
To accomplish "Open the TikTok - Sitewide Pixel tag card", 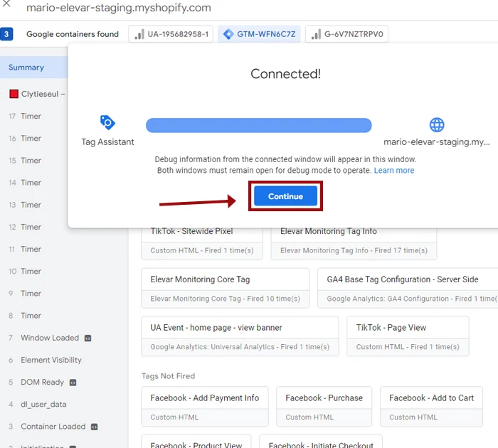I will click(x=202, y=243).
